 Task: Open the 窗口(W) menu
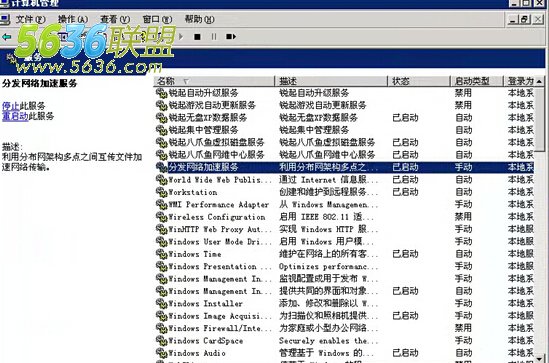[158, 19]
